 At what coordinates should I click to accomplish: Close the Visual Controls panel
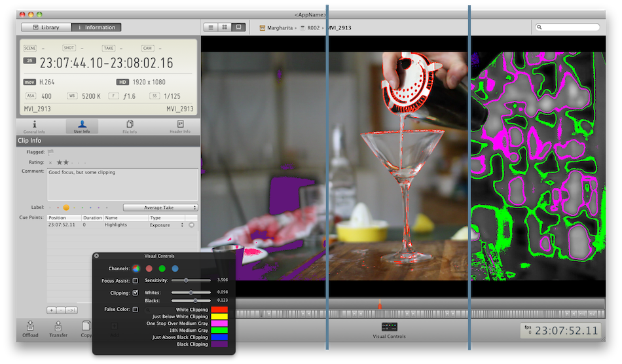point(96,256)
